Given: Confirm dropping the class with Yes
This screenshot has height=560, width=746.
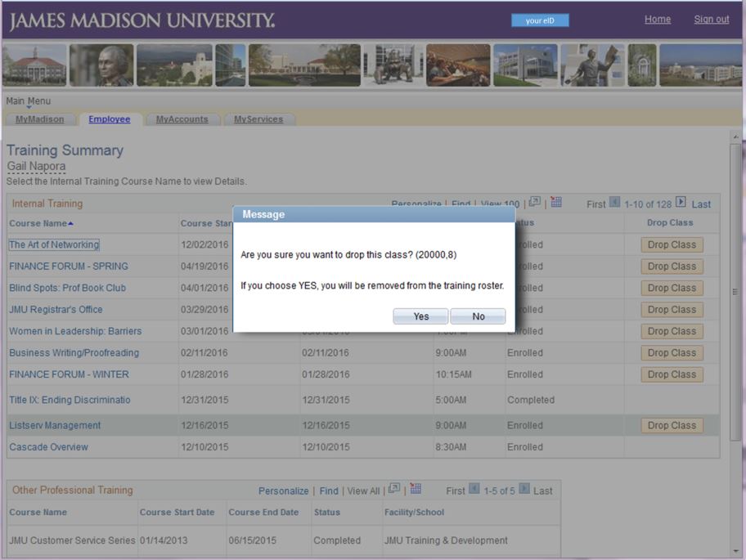Looking at the screenshot, I should (420, 316).
